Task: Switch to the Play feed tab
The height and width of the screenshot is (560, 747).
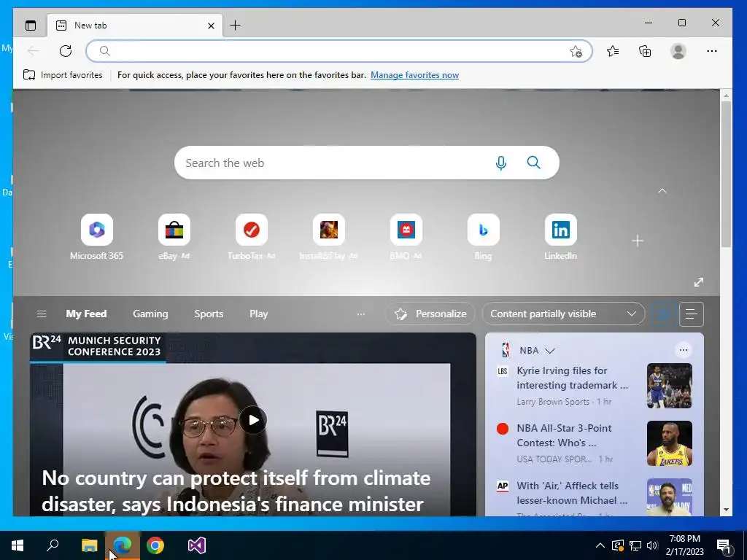Action: tap(259, 314)
